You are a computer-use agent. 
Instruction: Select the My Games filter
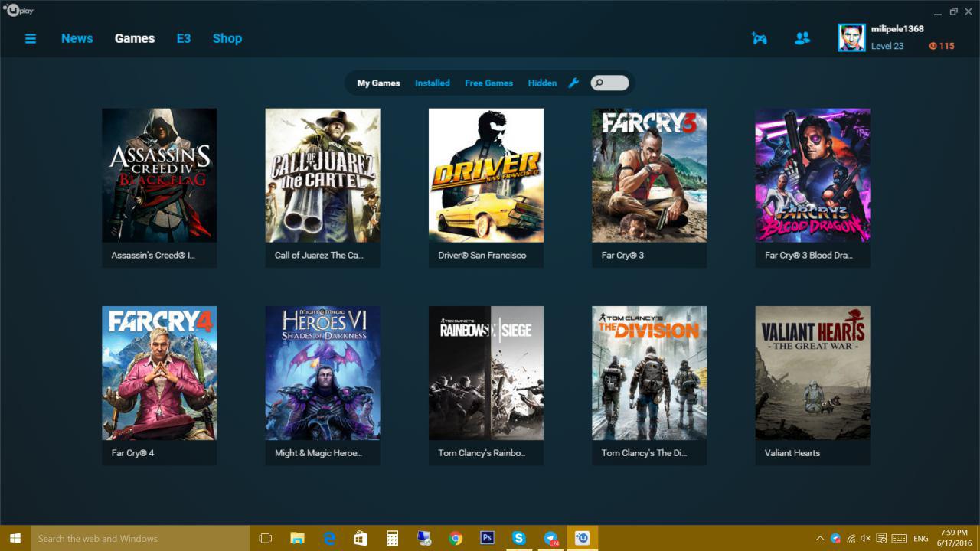379,83
